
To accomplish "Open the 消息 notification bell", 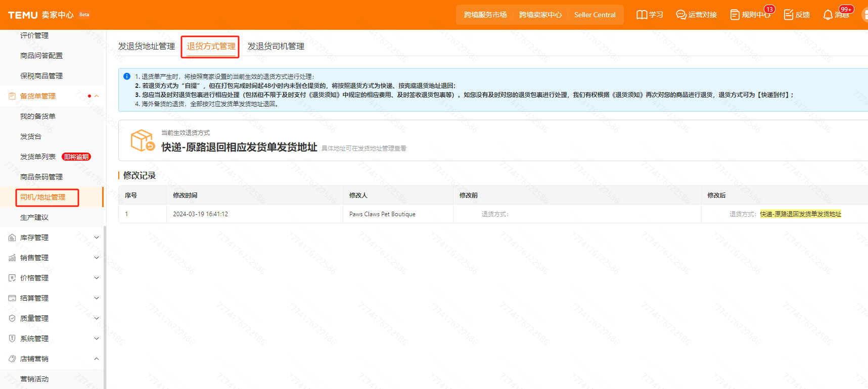I will [828, 15].
